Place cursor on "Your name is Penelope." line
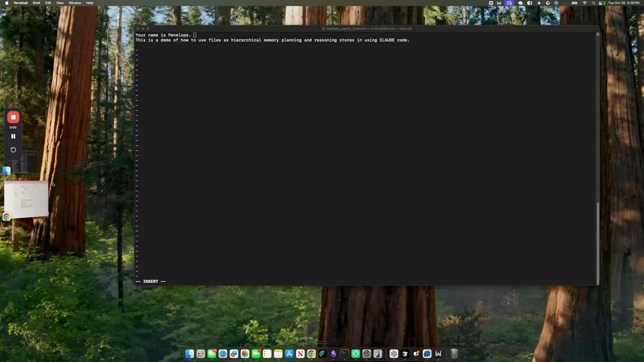This screenshot has height=362, width=644. (163, 35)
